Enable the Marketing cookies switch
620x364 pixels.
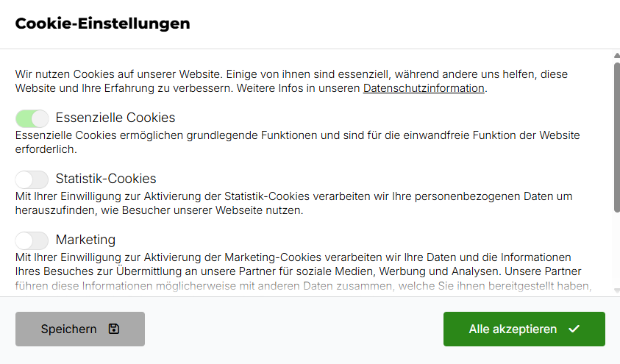click(32, 240)
